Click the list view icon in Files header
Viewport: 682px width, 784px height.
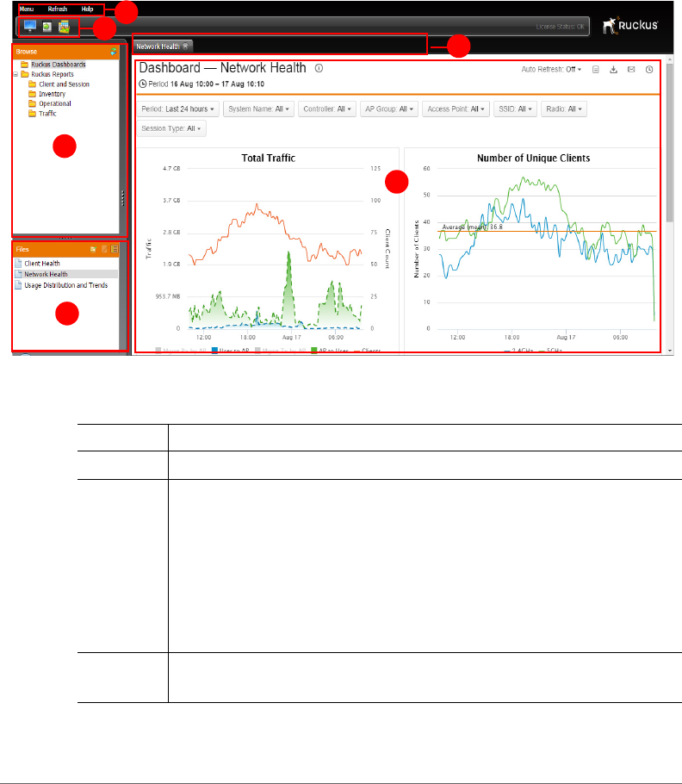[115, 249]
